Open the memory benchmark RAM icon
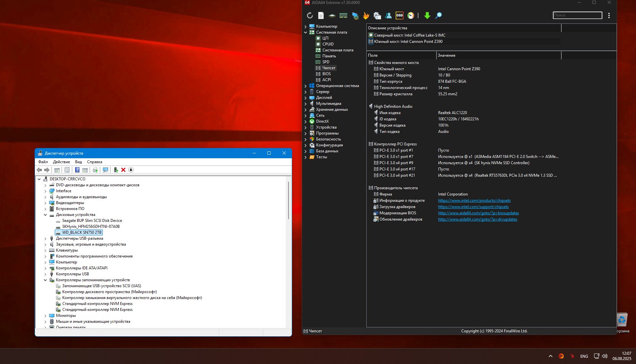The width and height of the screenshot is (636, 364). point(343,15)
